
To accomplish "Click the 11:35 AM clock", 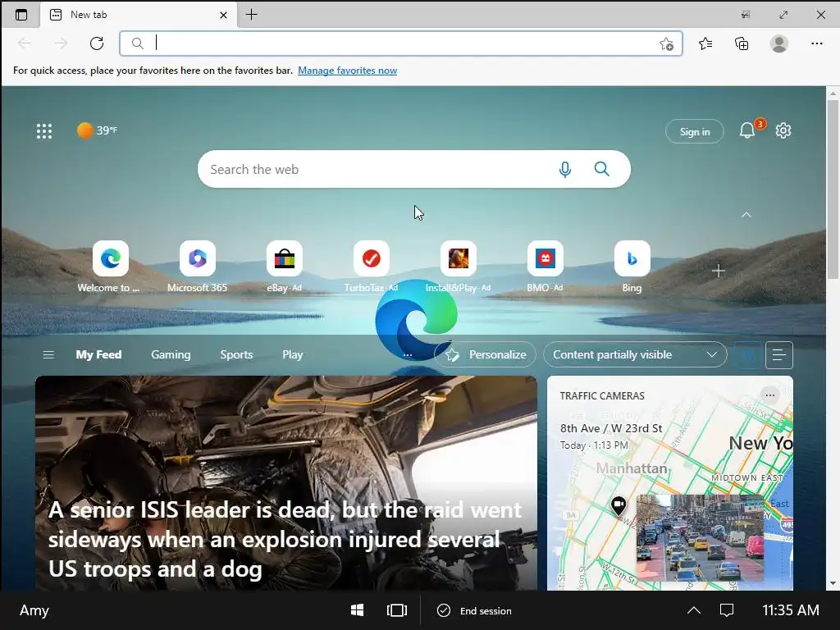I will point(790,610).
